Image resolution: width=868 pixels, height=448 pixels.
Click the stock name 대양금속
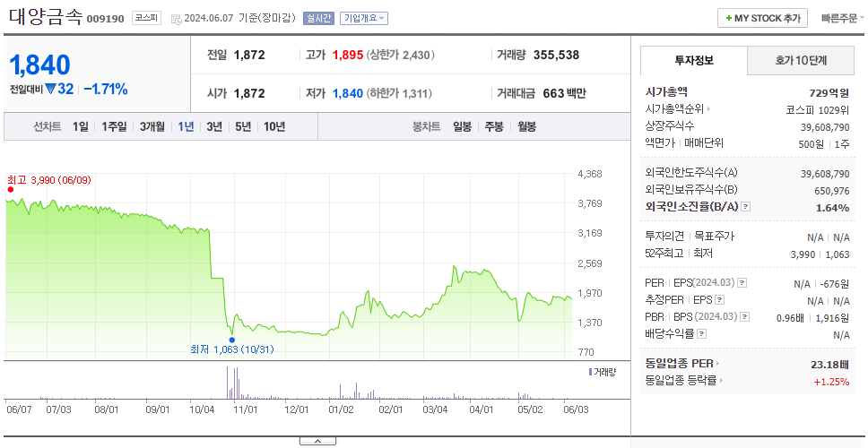tap(46, 17)
